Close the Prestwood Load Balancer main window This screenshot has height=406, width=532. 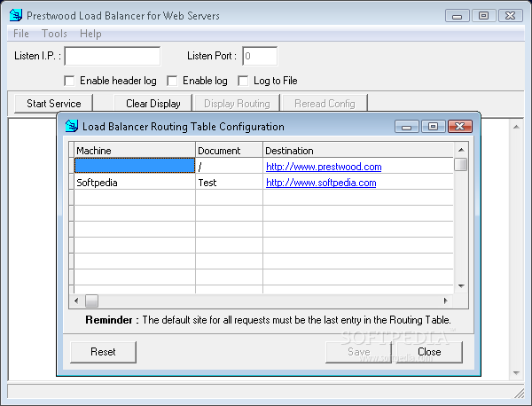(511, 16)
